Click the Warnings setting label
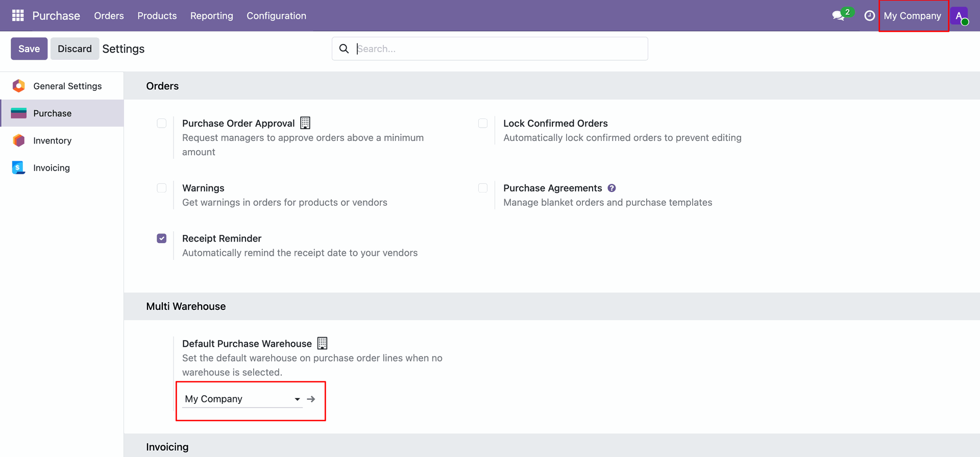 [x=203, y=188]
